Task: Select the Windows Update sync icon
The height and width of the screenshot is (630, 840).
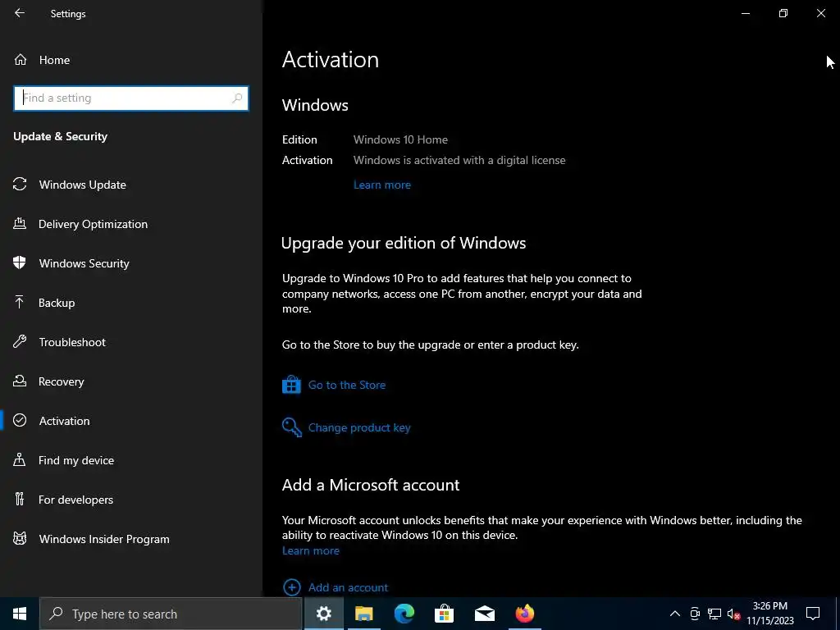Action: [x=20, y=185]
